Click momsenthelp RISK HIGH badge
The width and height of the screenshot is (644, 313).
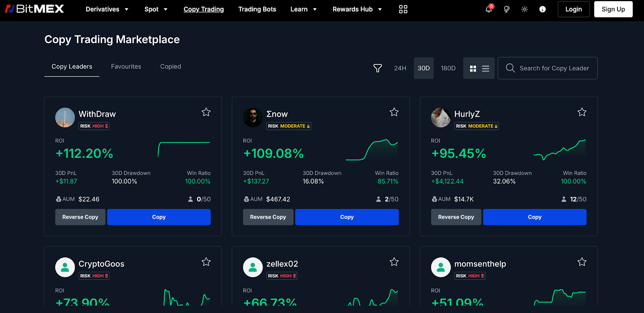(470, 276)
